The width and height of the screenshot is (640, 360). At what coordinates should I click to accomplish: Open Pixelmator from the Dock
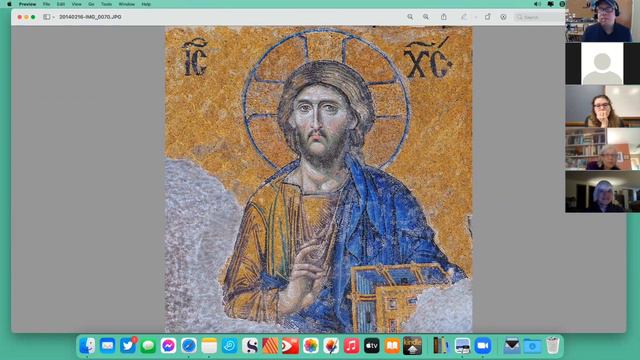(x=331, y=346)
